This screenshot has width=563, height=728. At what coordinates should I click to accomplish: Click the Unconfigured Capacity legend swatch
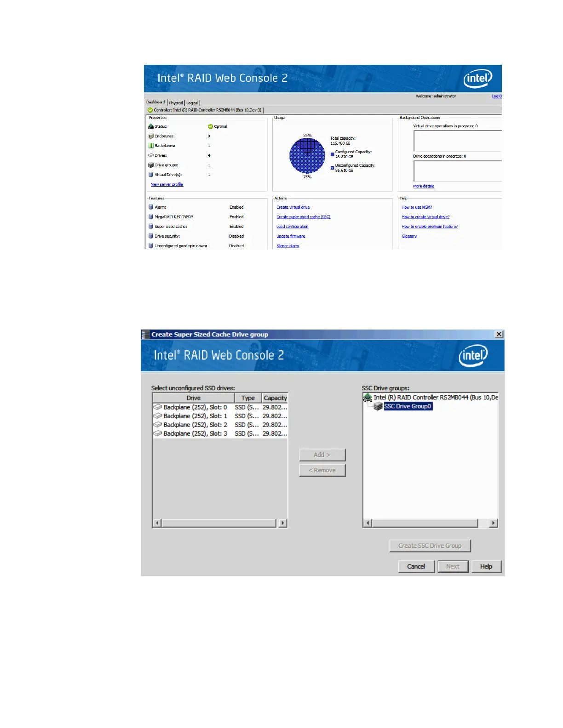(333, 168)
